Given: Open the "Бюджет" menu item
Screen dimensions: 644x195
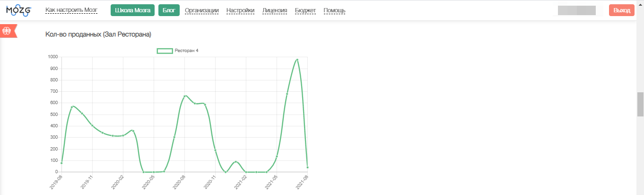Looking at the screenshot, I should coord(305,10).
